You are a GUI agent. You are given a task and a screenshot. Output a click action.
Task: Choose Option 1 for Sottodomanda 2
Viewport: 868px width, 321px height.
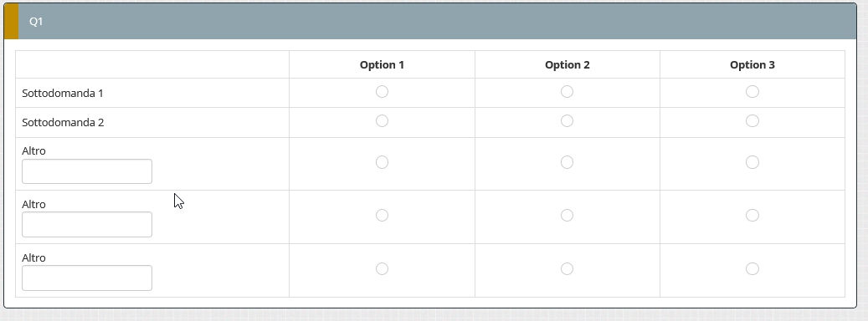click(x=382, y=121)
